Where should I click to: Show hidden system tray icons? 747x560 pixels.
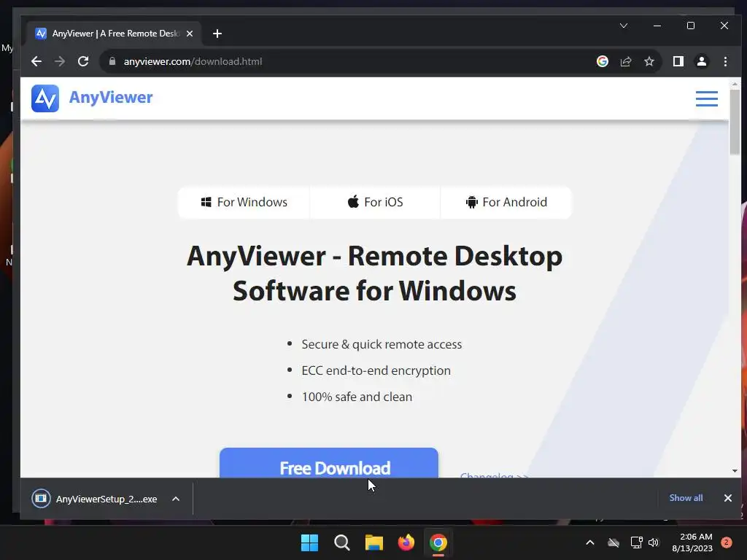[589, 542]
